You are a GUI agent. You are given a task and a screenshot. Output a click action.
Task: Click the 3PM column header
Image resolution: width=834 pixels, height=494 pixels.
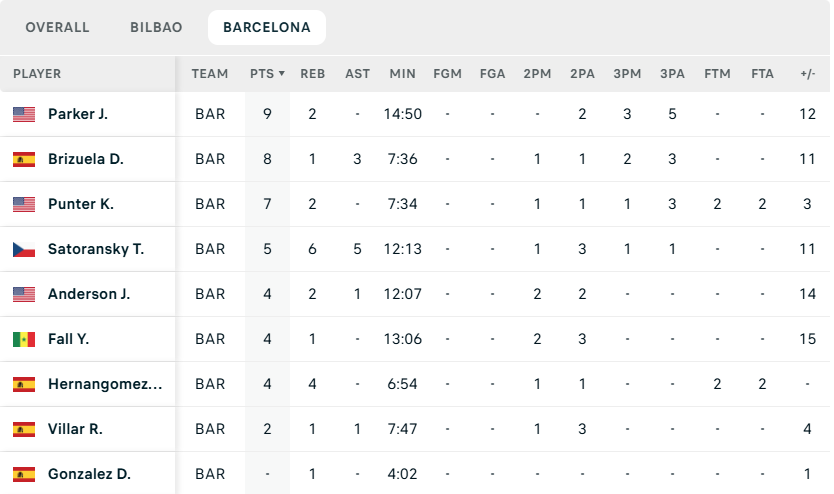point(627,74)
